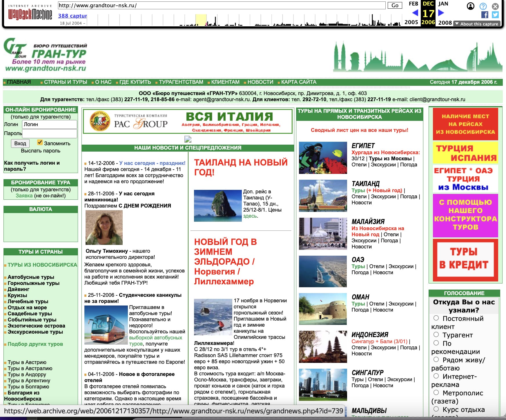The width and height of the screenshot is (506, 420).
Task: Click the ГРАН-ТУР logo image
Action: (45, 55)
